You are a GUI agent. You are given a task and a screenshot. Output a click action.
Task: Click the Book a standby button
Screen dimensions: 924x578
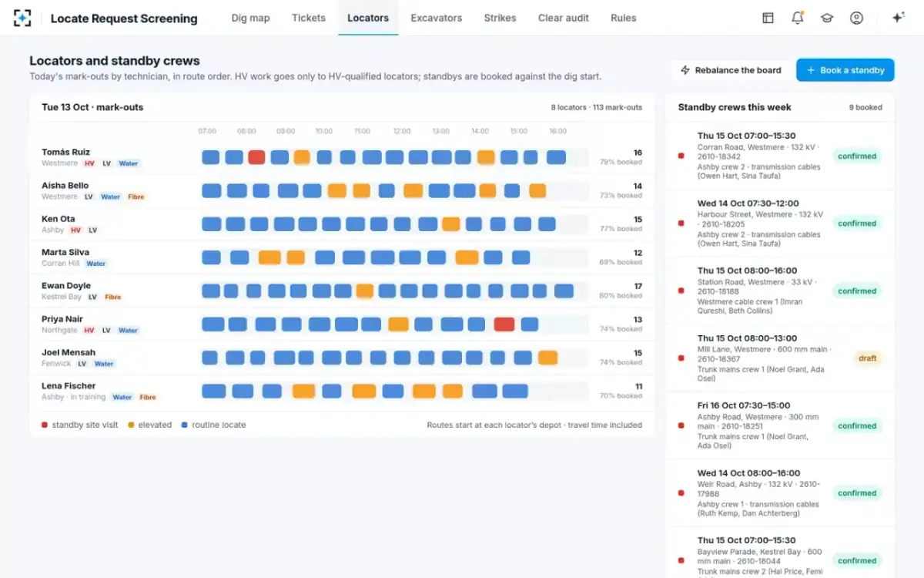coord(845,70)
